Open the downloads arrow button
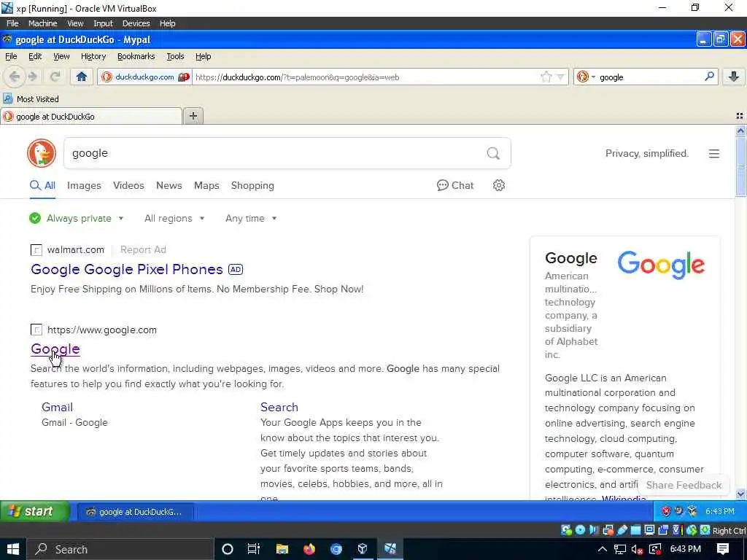The height and width of the screenshot is (560, 747). [734, 77]
